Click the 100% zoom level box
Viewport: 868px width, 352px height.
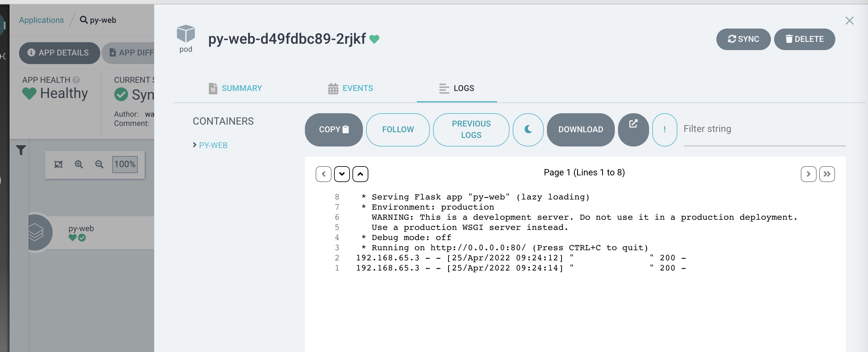(125, 164)
